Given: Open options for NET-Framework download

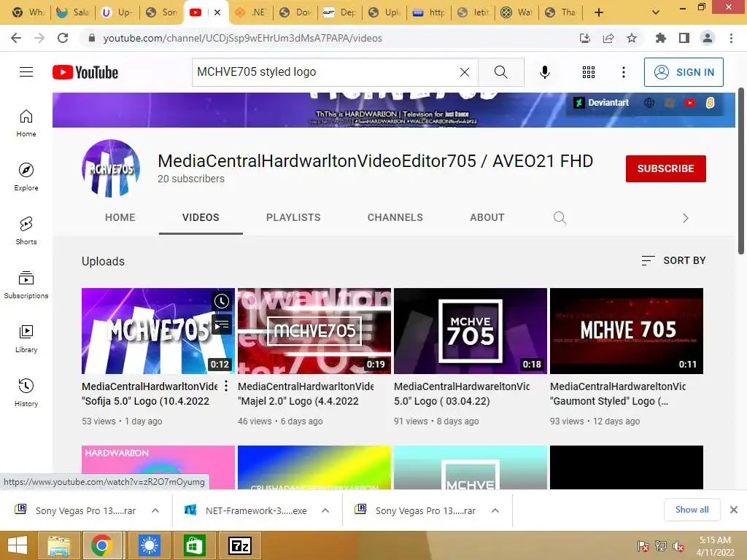Looking at the screenshot, I should click(325, 510).
